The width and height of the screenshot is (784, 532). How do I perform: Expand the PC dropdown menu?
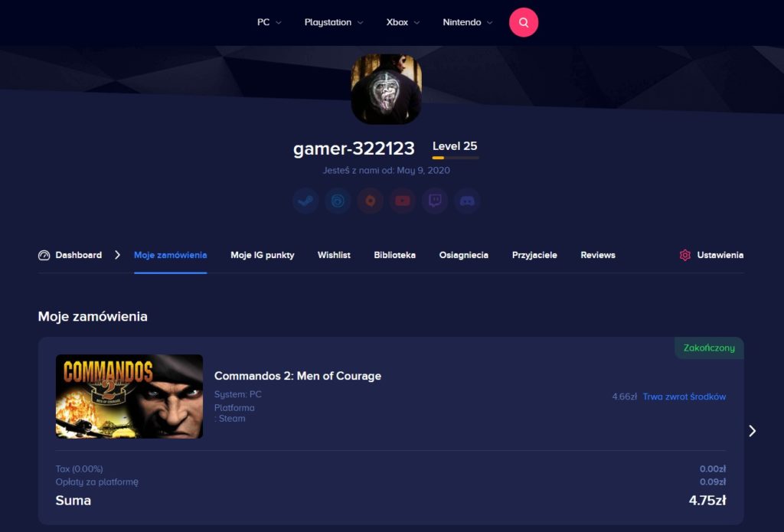269,22
